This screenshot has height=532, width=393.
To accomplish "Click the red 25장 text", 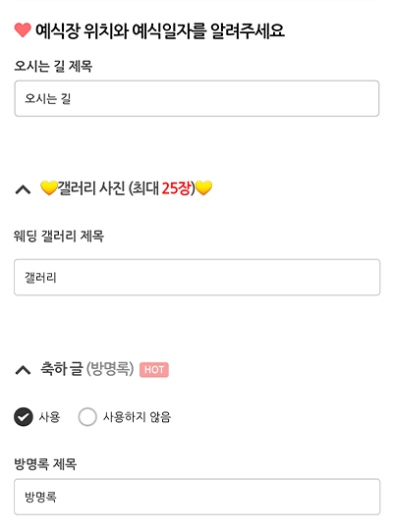I will point(176,187).
